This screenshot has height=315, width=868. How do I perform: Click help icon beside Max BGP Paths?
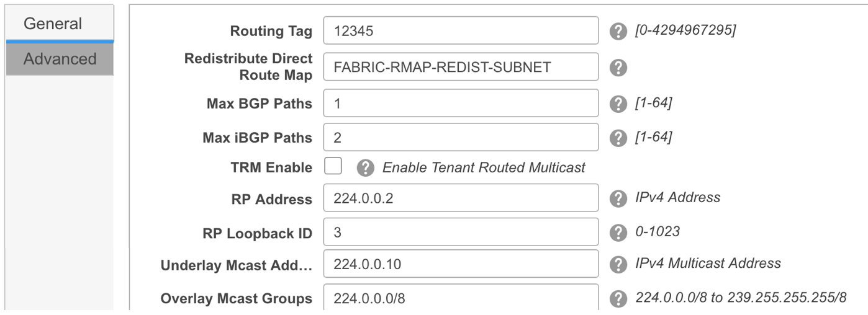click(618, 104)
